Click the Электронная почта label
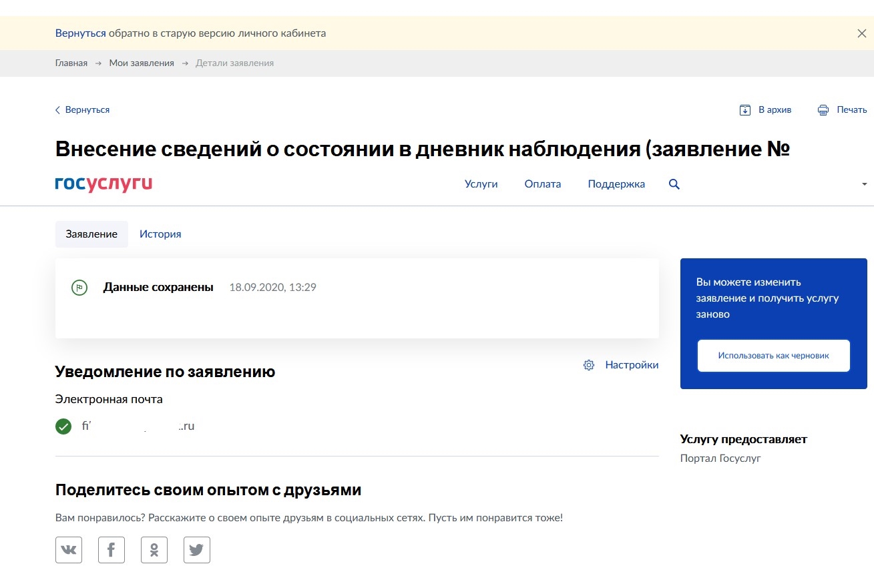This screenshot has height=588, width=874. (109, 399)
